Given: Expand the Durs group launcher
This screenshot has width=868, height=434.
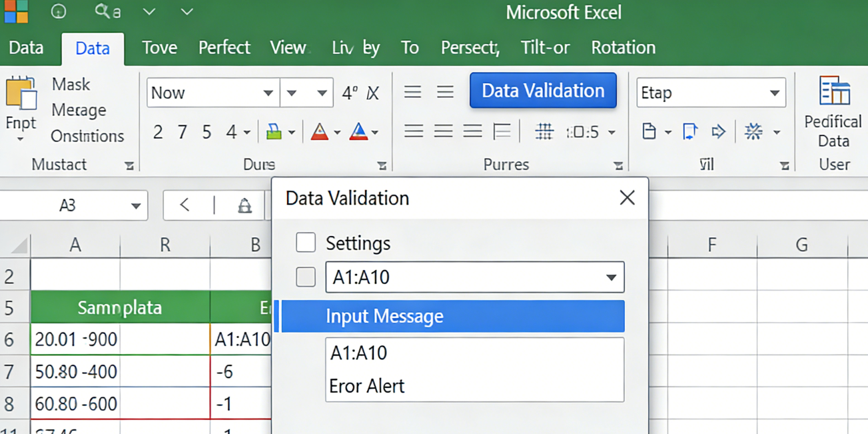Looking at the screenshot, I should (x=382, y=165).
